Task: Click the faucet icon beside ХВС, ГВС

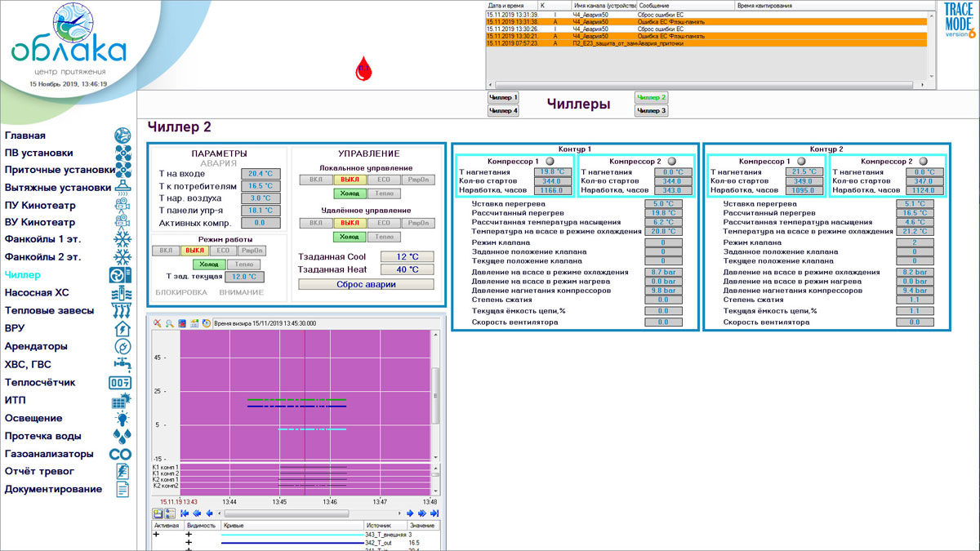Action: [x=122, y=364]
